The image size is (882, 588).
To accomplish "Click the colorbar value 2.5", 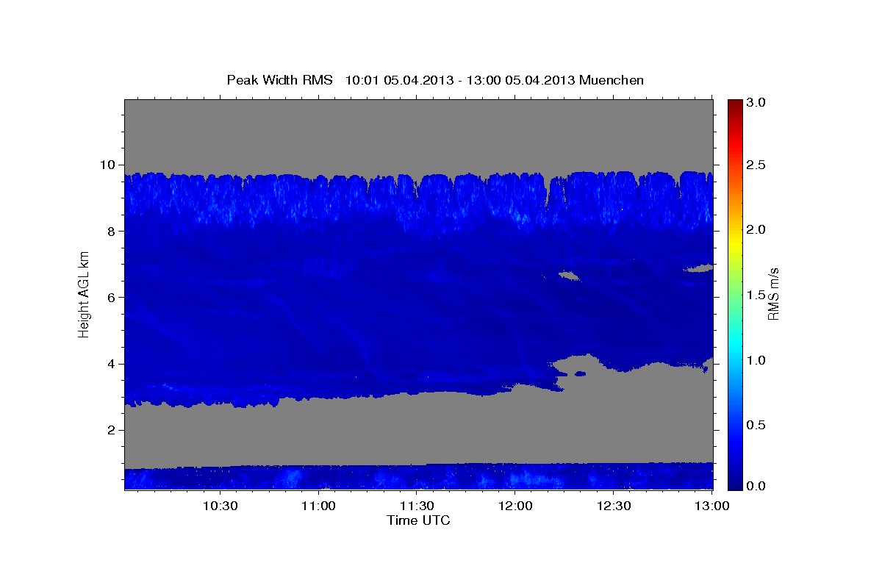I will pos(757,165).
